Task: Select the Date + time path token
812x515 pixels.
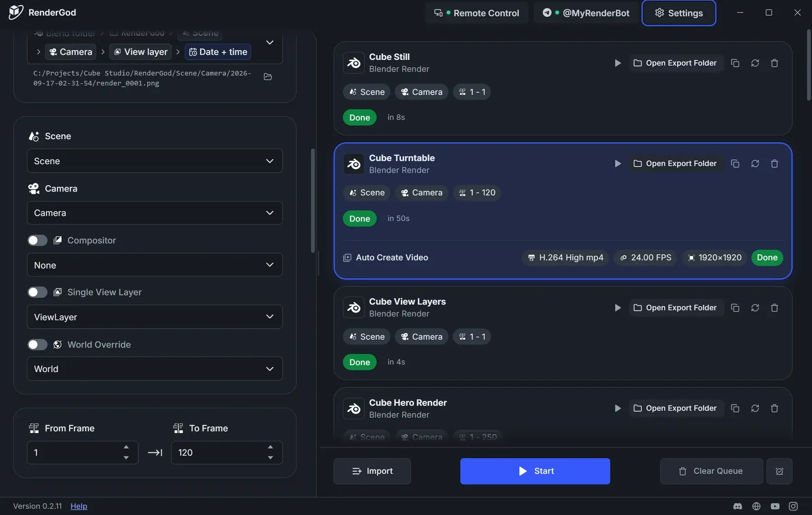Action: click(218, 52)
